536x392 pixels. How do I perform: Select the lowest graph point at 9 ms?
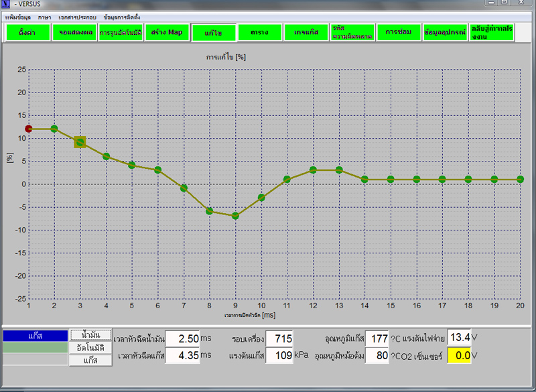coord(235,216)
